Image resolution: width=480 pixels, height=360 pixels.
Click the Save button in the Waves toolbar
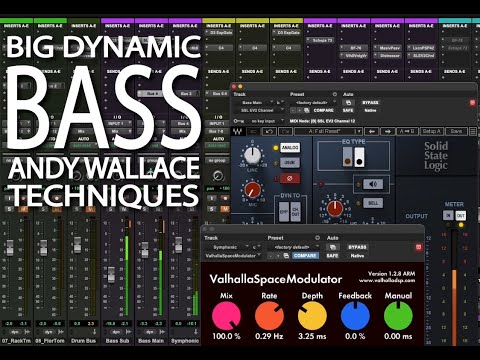456,132
